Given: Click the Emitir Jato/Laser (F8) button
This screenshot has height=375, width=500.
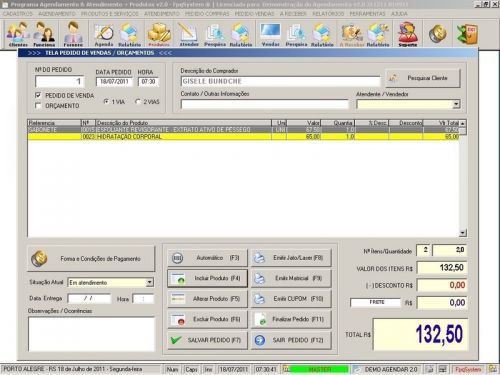Looking at the screenshot, I should (291, 258).
